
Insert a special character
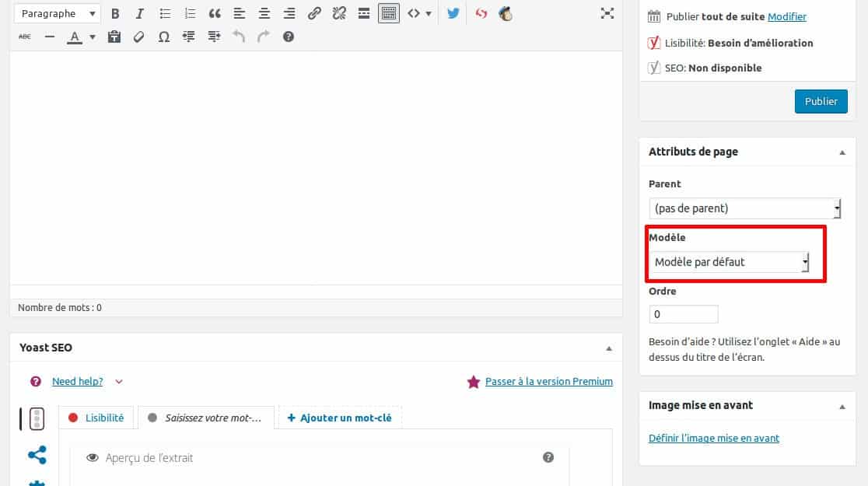(x=164, y=36)
